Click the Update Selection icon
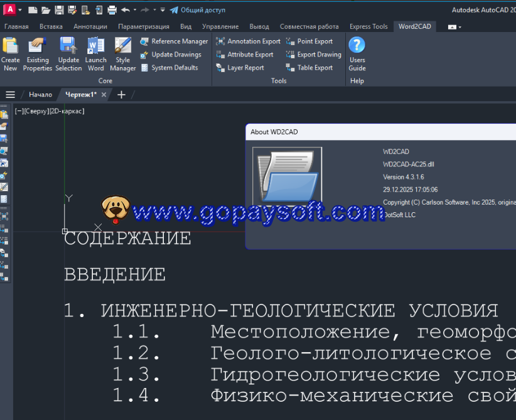This screenshot has height=420, width=516. pyautogui.click(x=68, y=54)
